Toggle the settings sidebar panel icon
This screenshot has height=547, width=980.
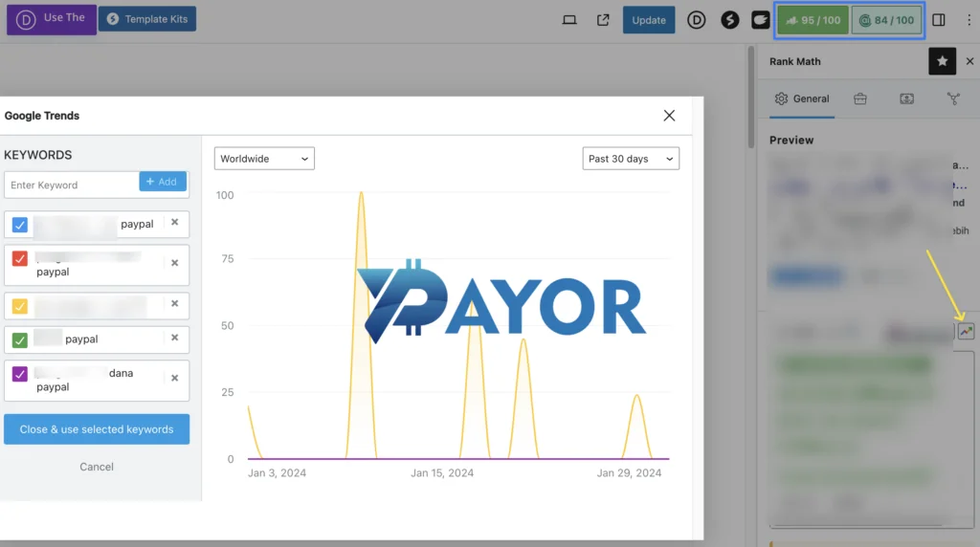click(939, 20)
